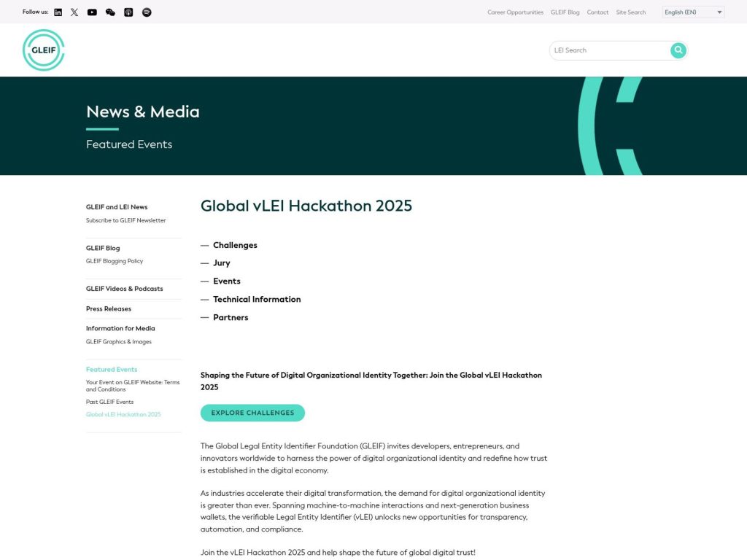Open Press Releases in the sidebar
Image resolution: width=747 pixels, height=560 pixels.
tap(108, 308)
